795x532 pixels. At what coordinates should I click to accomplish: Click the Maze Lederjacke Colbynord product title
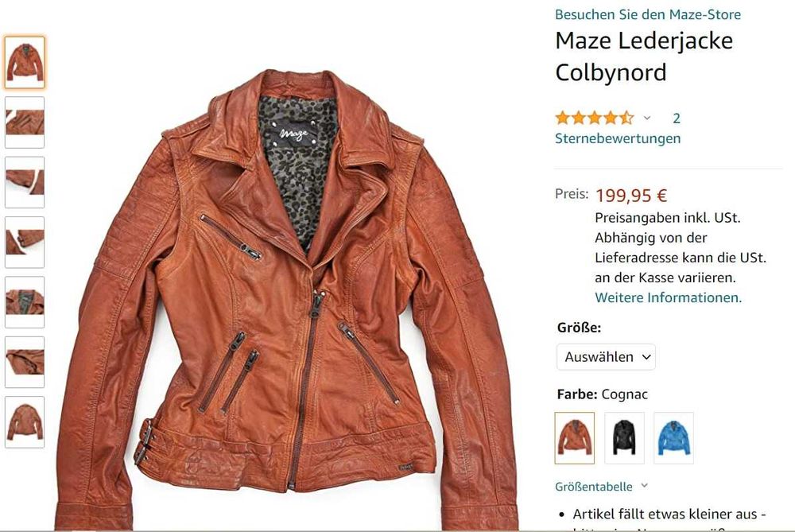(644, 56)
